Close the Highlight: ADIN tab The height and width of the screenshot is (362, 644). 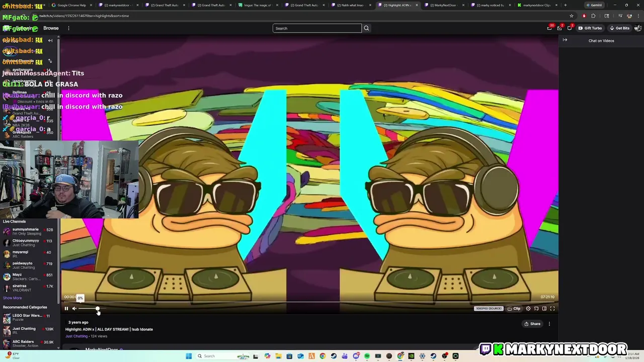tap(417, 5)
